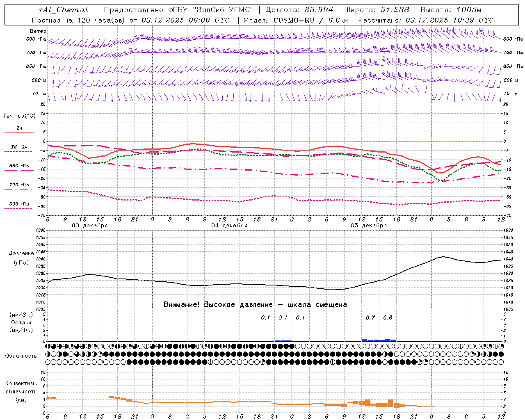
Task: Select the longitude value Долгота: 85.994
Action: [x=299, y=10]
